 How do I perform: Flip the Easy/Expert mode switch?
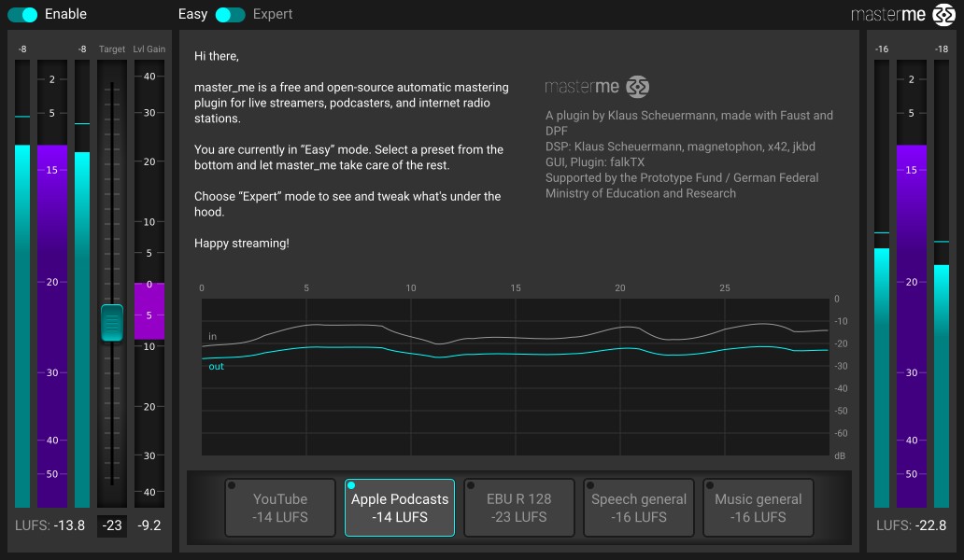click(x=230, y=14)
